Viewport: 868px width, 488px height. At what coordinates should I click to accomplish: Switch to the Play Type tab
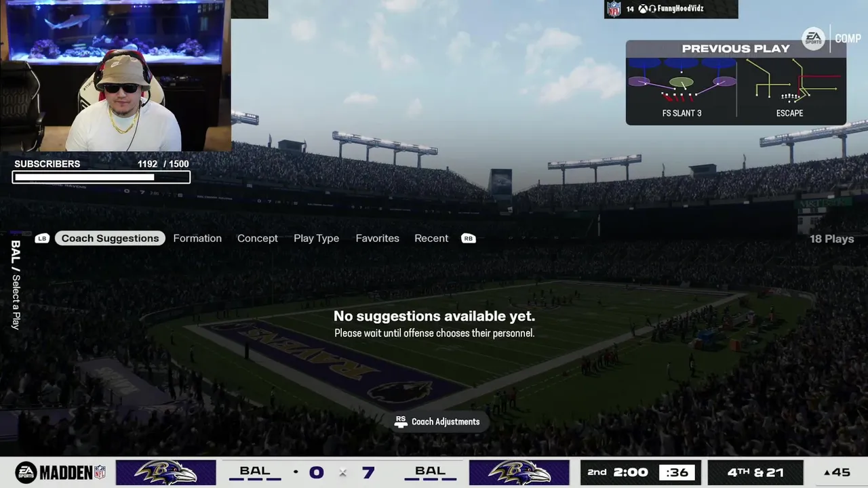pos(316,239)
